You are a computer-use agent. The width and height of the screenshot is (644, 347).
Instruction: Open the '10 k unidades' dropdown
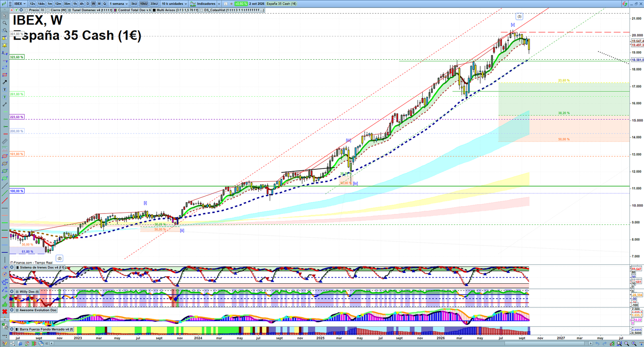[174, 4]
